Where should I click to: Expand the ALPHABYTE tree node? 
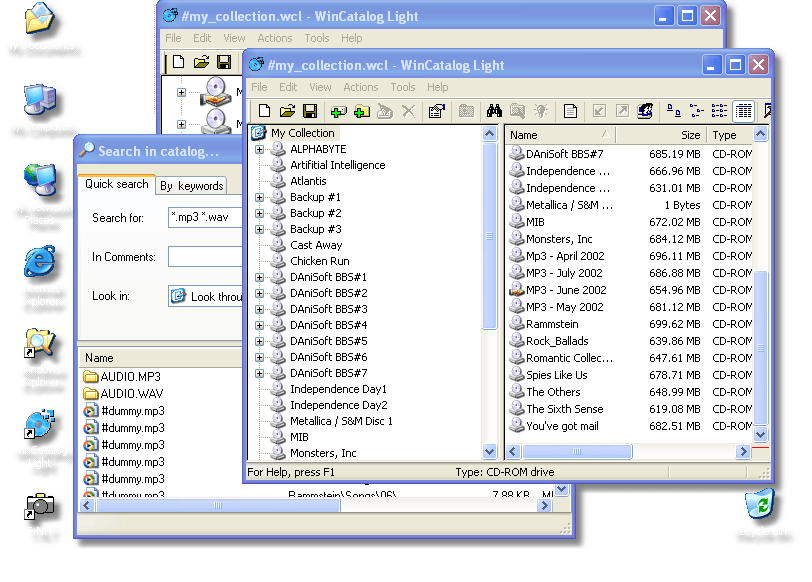[259, 150]
